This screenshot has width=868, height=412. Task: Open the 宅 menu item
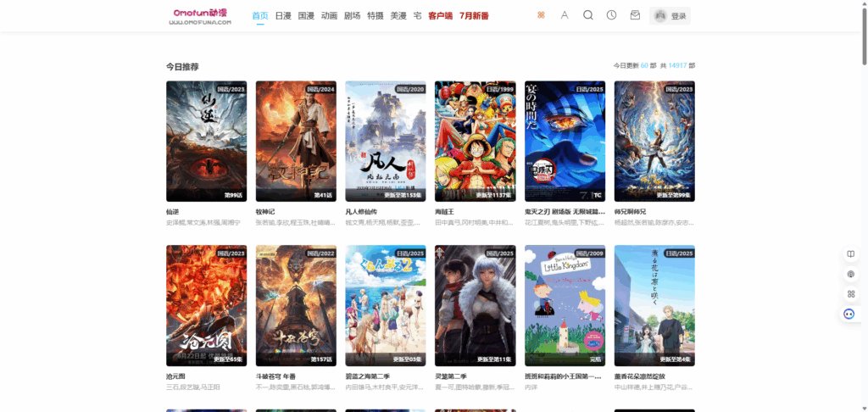coord(417,16)
